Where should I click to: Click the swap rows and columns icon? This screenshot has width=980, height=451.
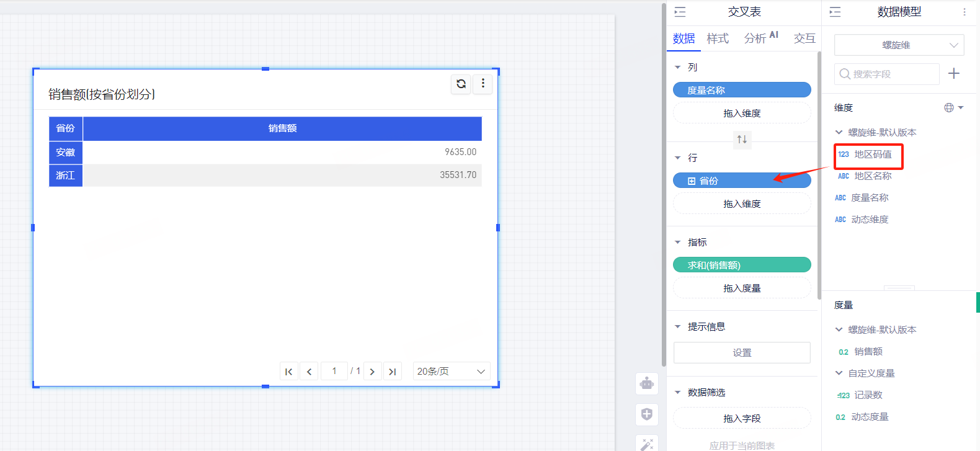(x=742, y=140)
